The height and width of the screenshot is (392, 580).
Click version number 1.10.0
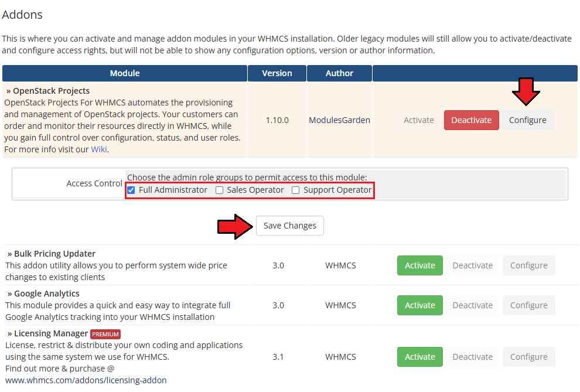click(x=277, y=120)
